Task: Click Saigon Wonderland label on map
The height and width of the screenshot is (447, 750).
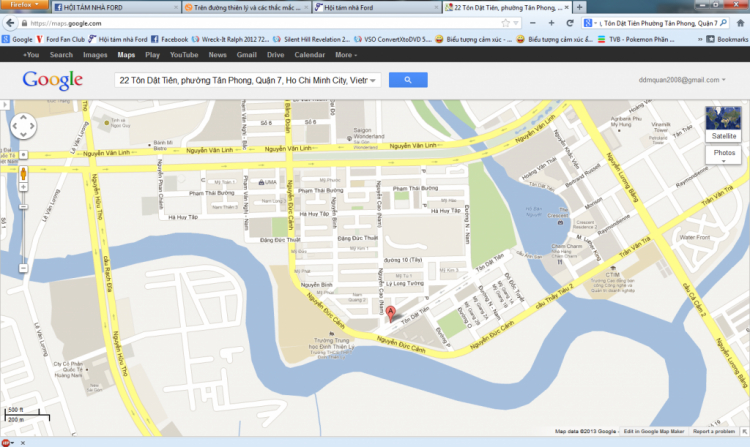Action: tap(368, 133)
